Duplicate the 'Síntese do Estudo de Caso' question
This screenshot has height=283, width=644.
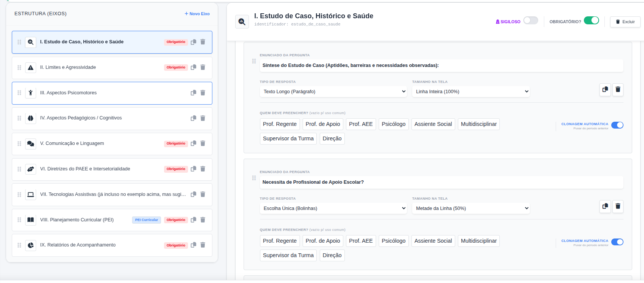coord(605,90)
